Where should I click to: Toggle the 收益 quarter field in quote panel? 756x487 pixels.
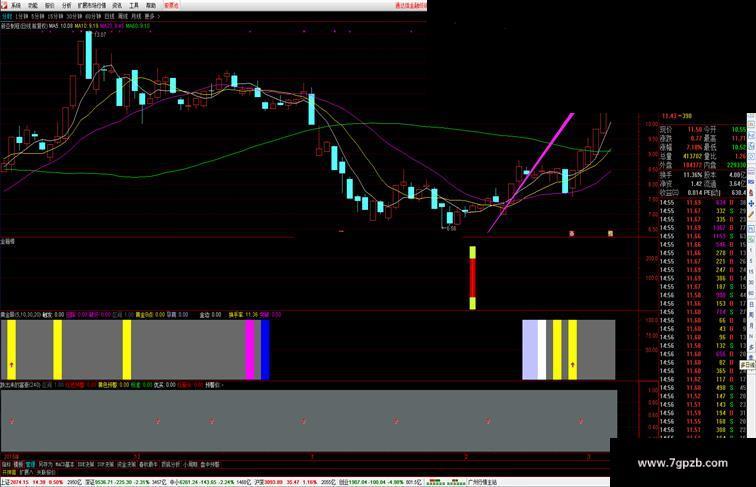coord(669,193)
